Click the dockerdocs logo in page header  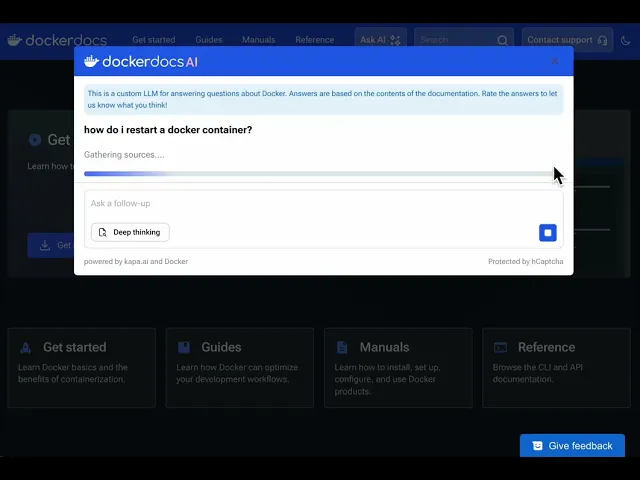point(57,40)
